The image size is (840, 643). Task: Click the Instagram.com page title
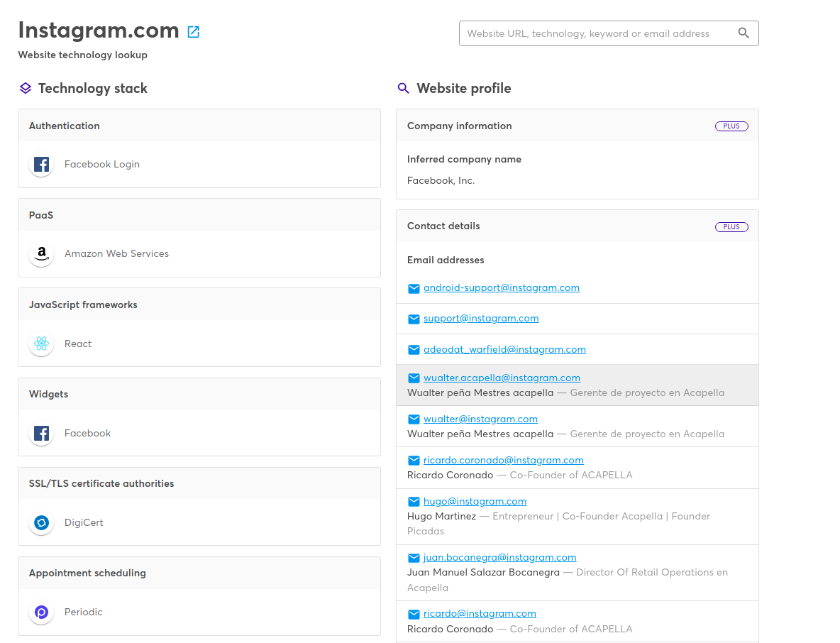(99, 30)
